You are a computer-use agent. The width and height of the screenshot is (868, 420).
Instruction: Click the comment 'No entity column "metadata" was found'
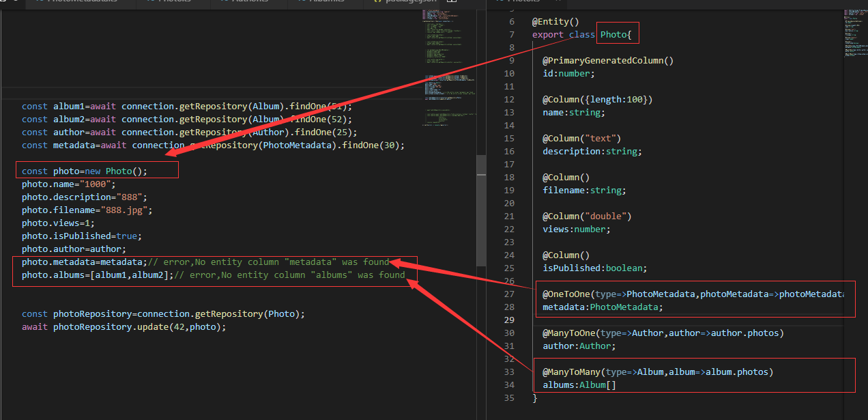click(292, 262)
